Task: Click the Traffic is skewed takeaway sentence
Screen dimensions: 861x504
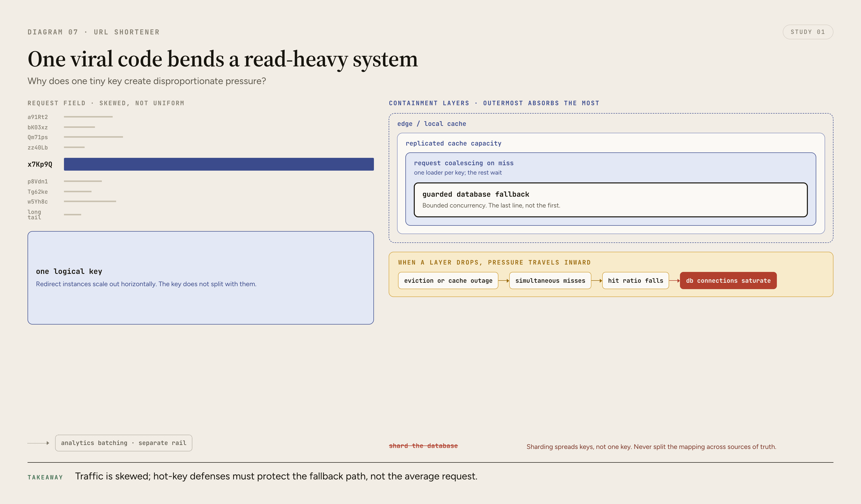Action: [276, 476]
